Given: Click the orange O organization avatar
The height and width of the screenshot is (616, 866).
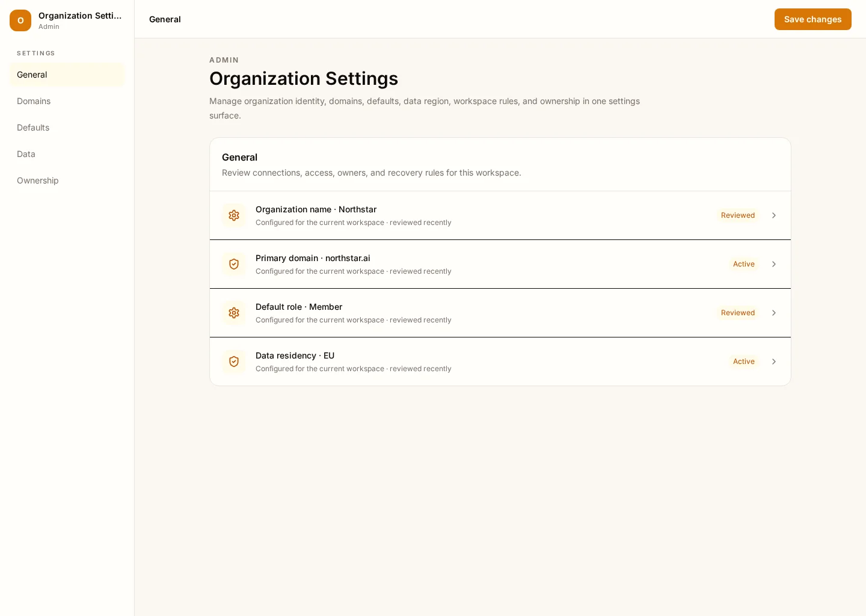Looking at the screenshot, I should point(20,20).
